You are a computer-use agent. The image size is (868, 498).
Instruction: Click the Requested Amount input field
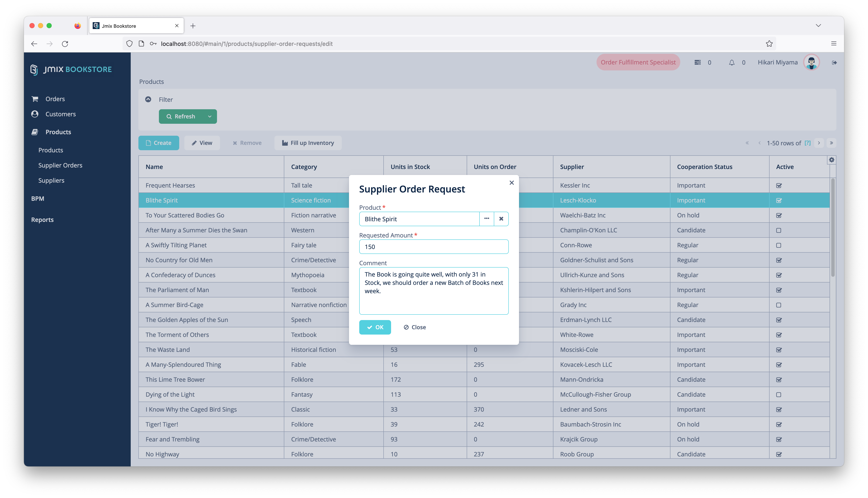click(433, 247)
